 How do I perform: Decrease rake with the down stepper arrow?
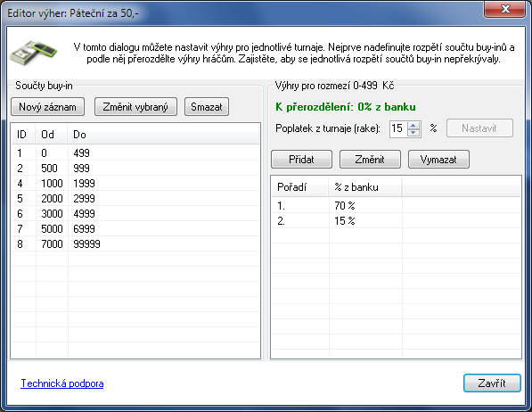(413, 133)
